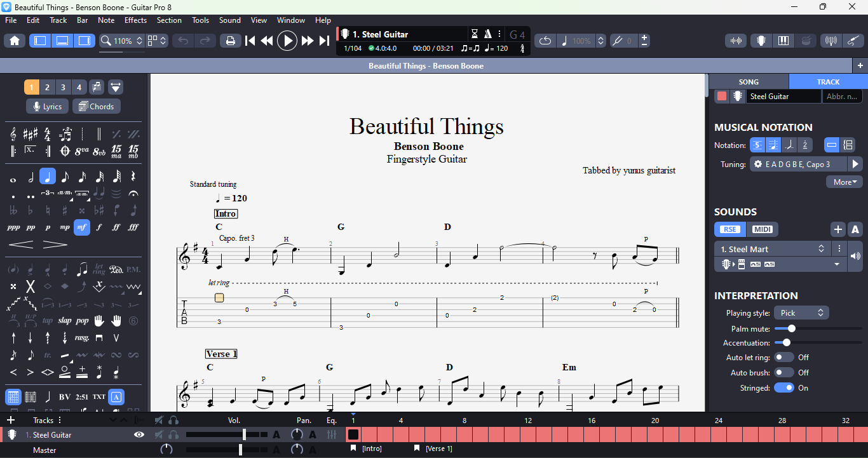
Task: Open the File menu
Action: coord(11,20)
